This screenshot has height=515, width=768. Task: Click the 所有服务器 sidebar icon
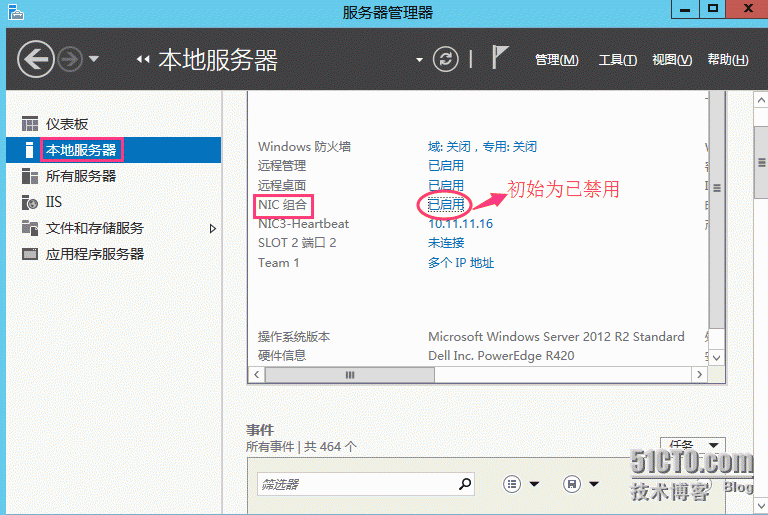30,176
